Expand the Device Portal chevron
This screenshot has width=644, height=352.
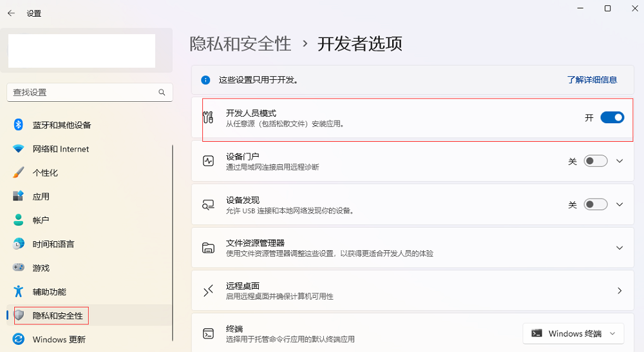pyautogui.click(x=620, y=161)
